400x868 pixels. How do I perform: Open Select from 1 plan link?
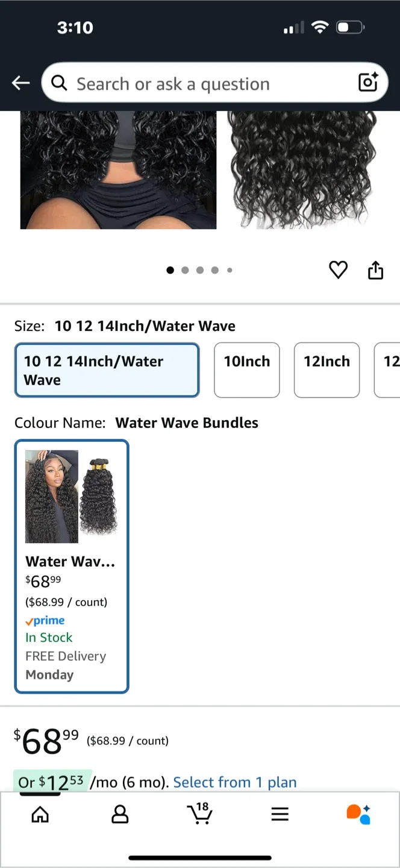[234, 782]
